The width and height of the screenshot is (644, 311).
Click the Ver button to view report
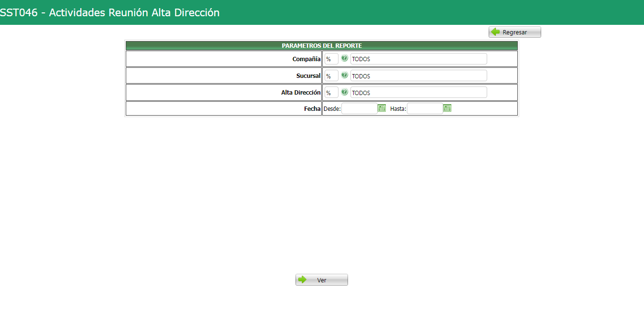(x=322, y=280)
